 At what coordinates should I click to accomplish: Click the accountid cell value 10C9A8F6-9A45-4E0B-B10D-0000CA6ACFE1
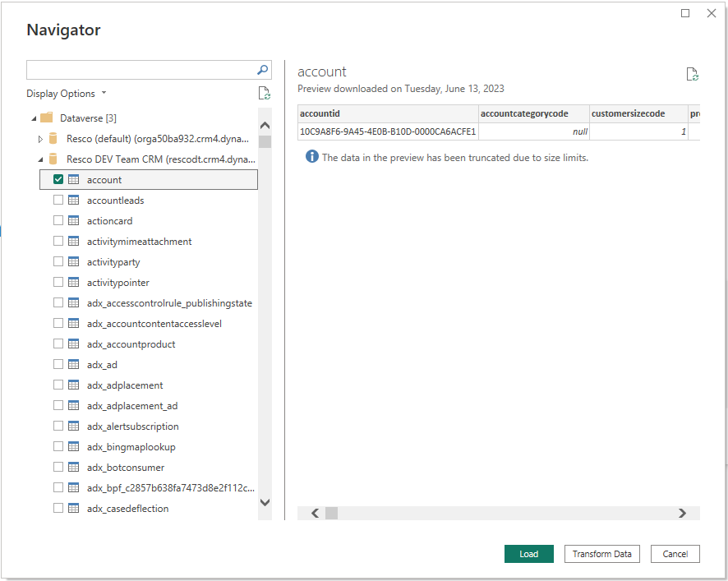(x=388, y=131)
